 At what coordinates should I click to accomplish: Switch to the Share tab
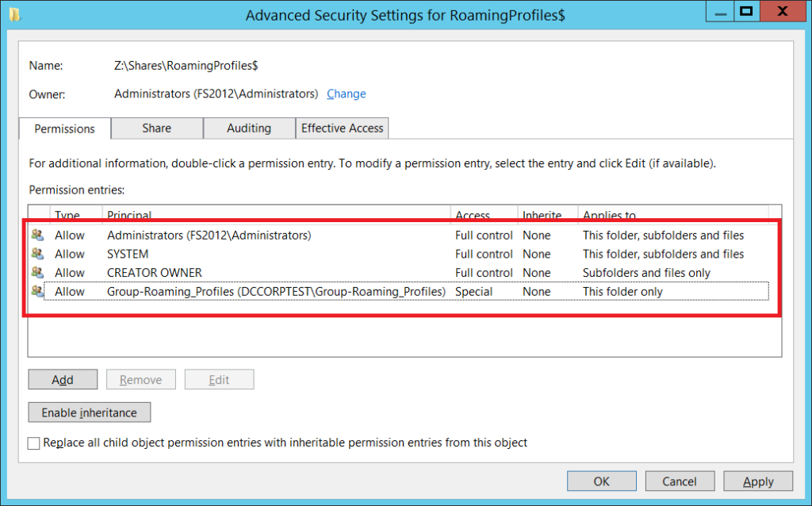(x=156, y=128)
